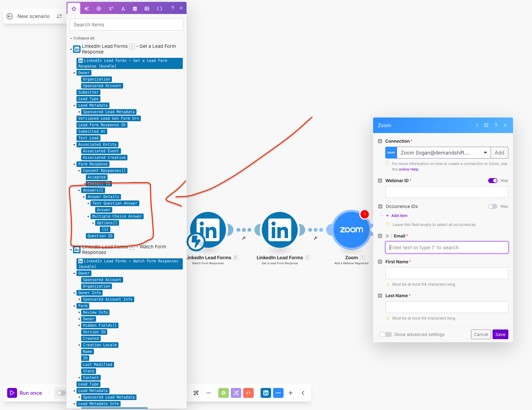Click the Search items field
Viewport: 532px width, 410px height.
[127, 25]
